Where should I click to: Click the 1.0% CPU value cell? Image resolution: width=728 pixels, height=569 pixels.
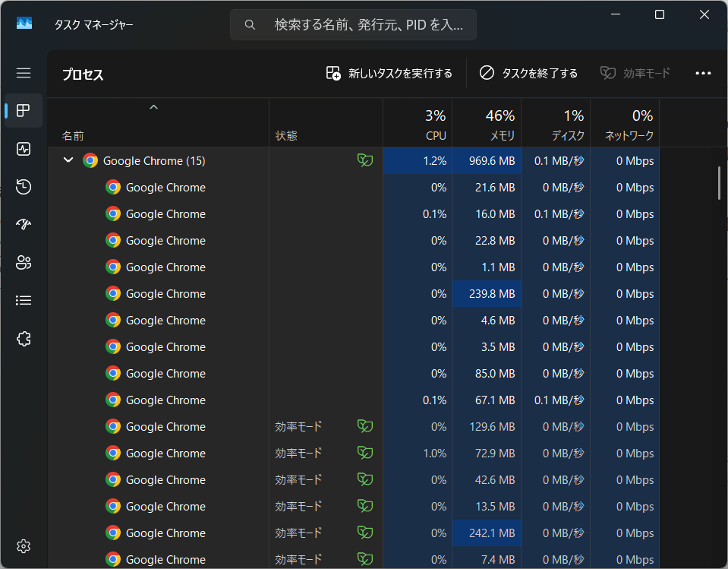tap(418, 453)
